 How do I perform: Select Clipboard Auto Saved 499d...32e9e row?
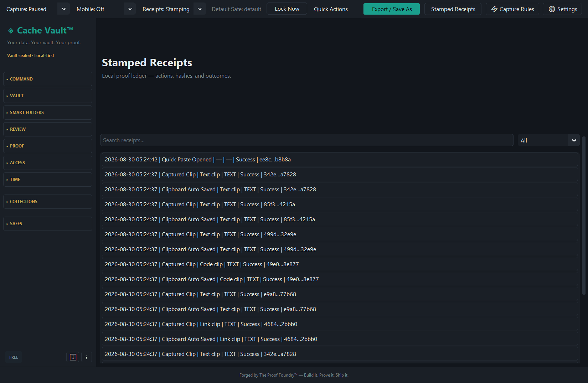click(340, 249)
